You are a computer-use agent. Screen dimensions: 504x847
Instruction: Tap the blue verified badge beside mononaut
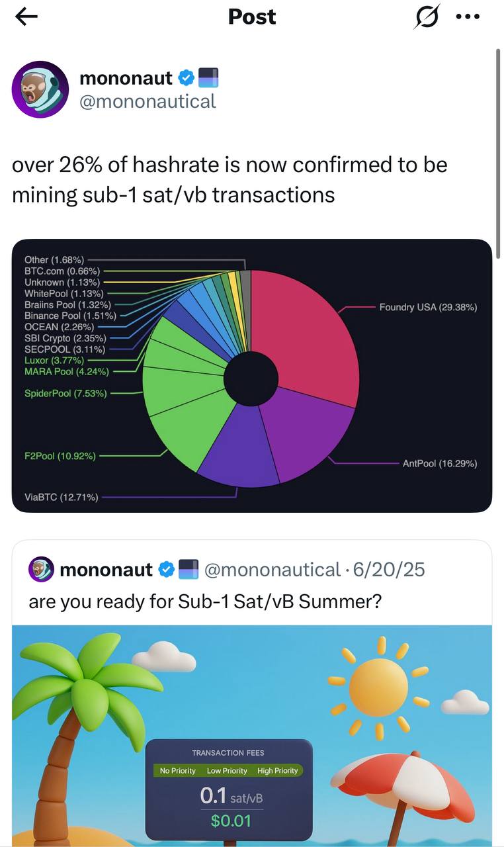187,78
